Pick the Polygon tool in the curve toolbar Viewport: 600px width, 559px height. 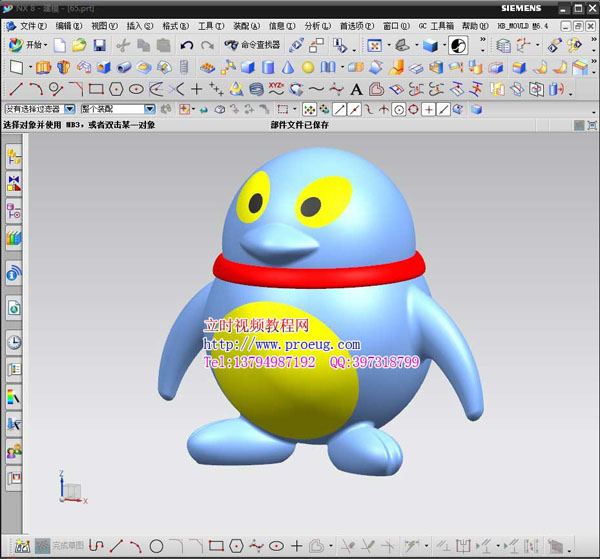tap(116, 89)
